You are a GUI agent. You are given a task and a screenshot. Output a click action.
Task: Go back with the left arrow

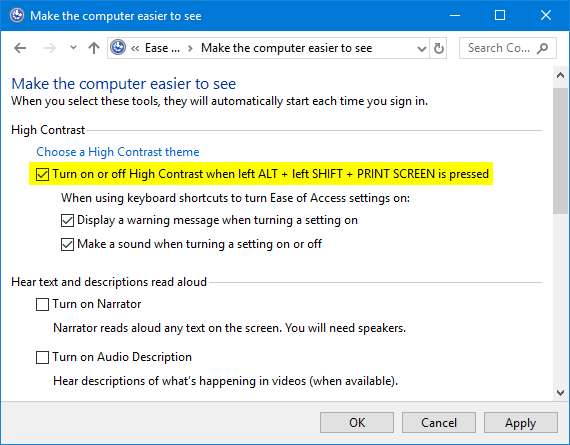(x=20, y=48)
